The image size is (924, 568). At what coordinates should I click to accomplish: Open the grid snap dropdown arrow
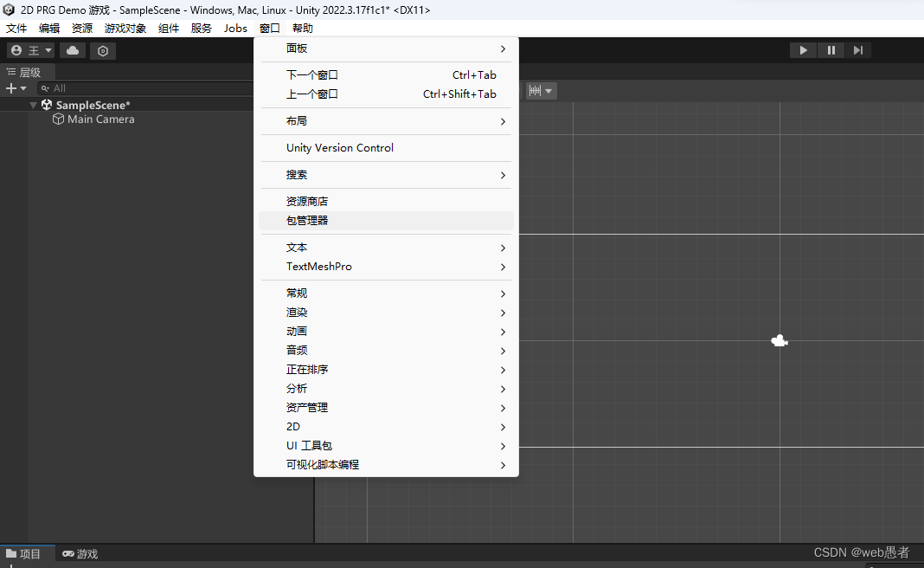(548, 90)
